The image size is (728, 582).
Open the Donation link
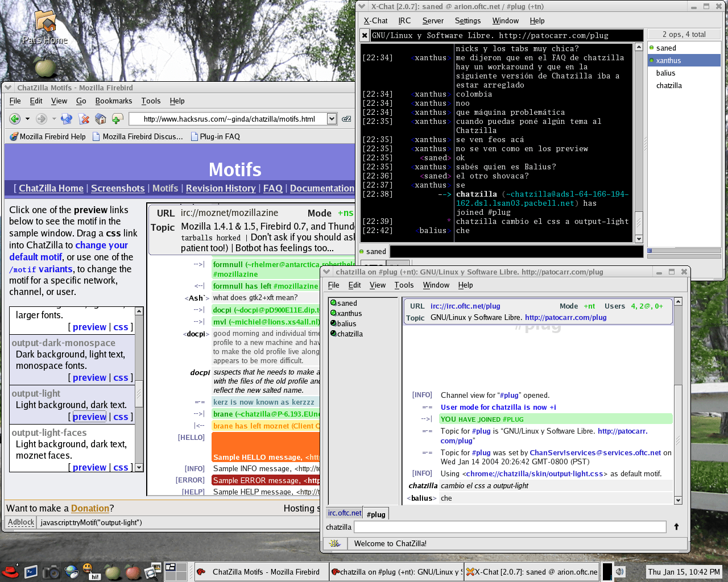click(x=90, y=508)
